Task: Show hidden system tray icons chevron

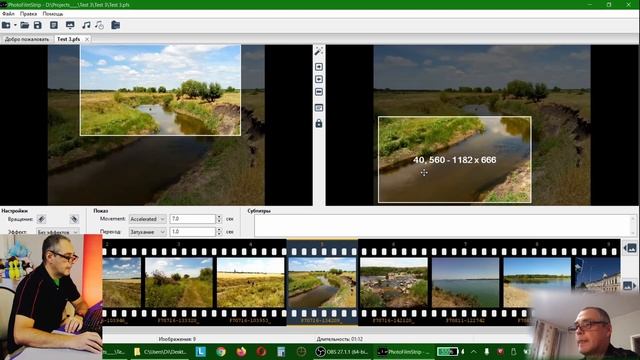Action: (473, 351)
